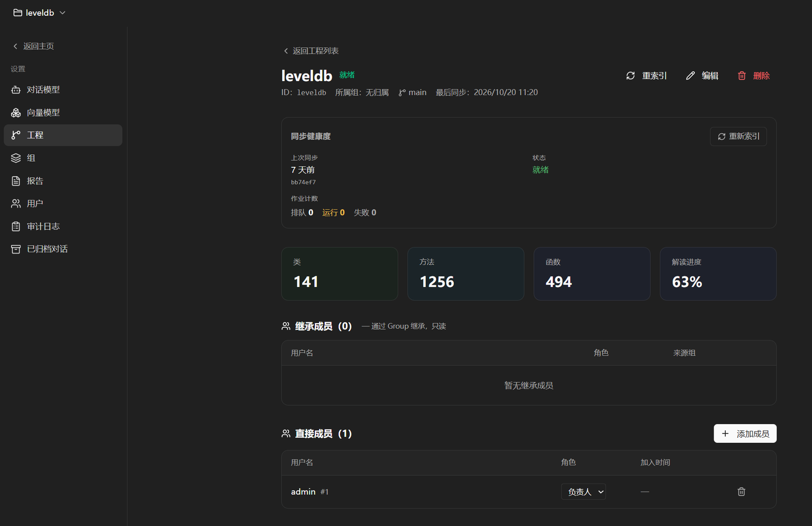Click the 类 141 stat card
The height and width of the screenshot is (526, 812).
pos(340,274)
